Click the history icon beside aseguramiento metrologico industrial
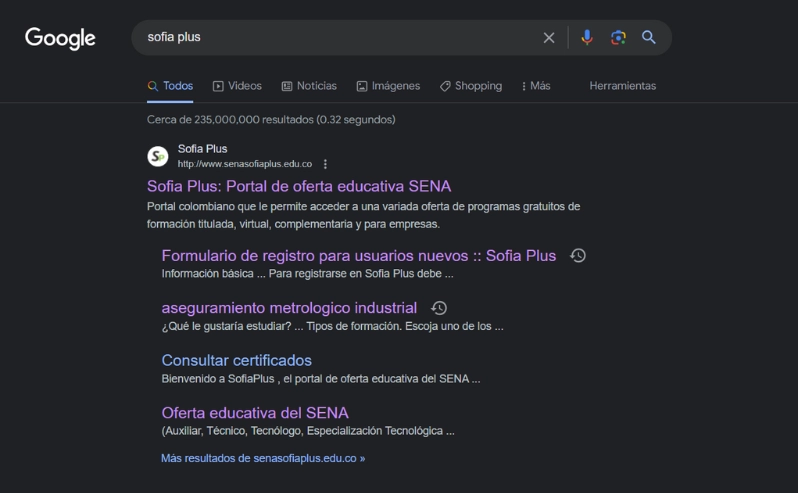The image size is (798, 493). (439, 308)
